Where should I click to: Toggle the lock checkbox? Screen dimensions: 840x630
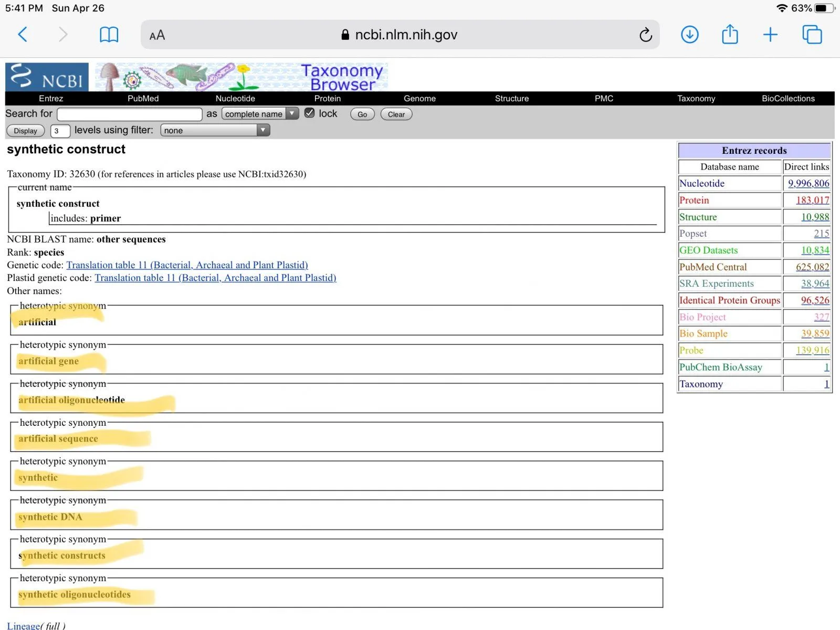point(310,113)
